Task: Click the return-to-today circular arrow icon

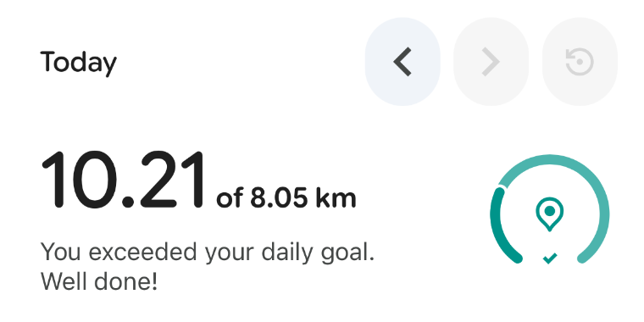Action: (x=580, y=62)
